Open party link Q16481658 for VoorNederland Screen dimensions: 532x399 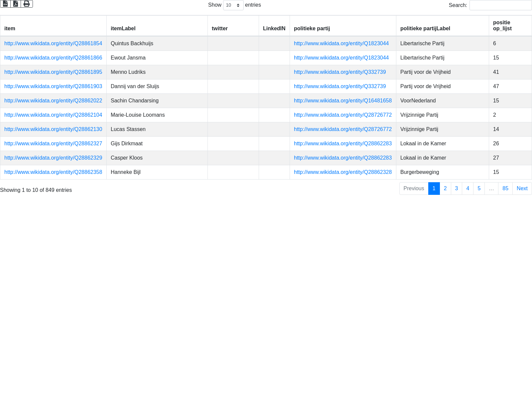[x=343, y=101]
